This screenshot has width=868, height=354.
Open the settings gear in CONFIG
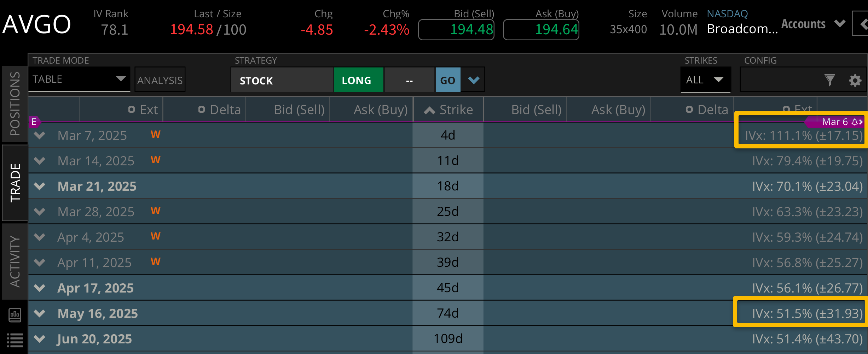[x=855, y=81]
